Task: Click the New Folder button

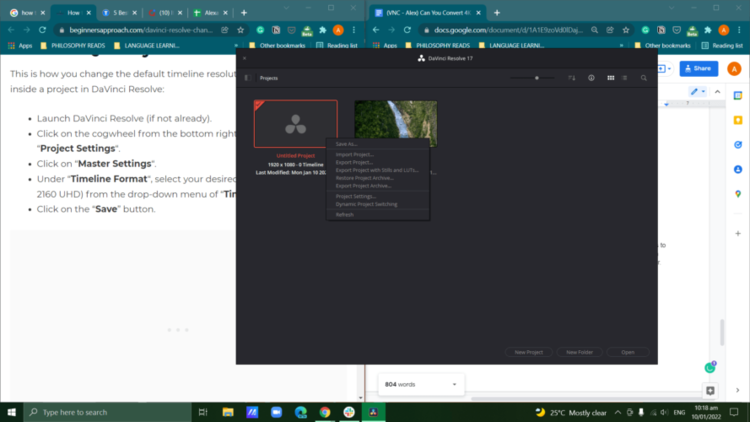Action: tap(579, 352)
